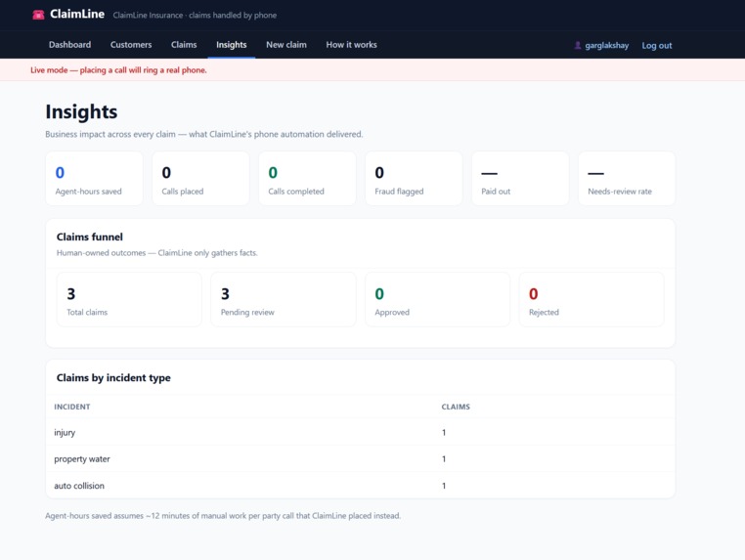Select the property water incident row
Image resolution: width=745 pixels, height=560 pixels.
tap(360, 458)
